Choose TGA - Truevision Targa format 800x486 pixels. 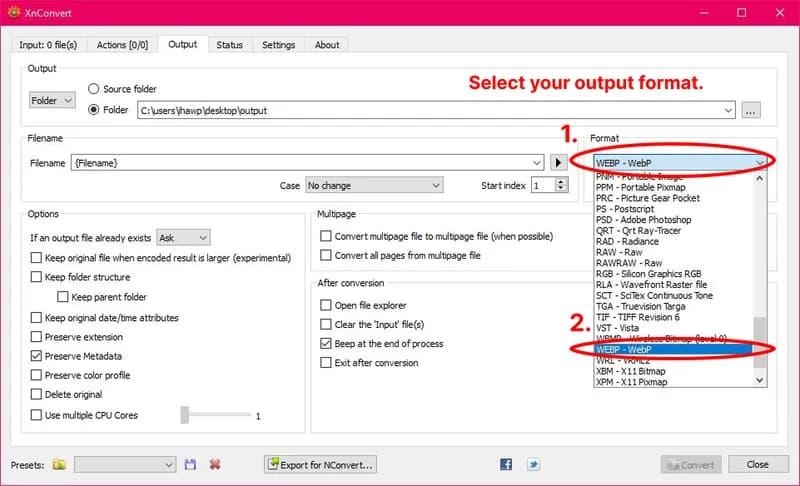click(673, 306)
